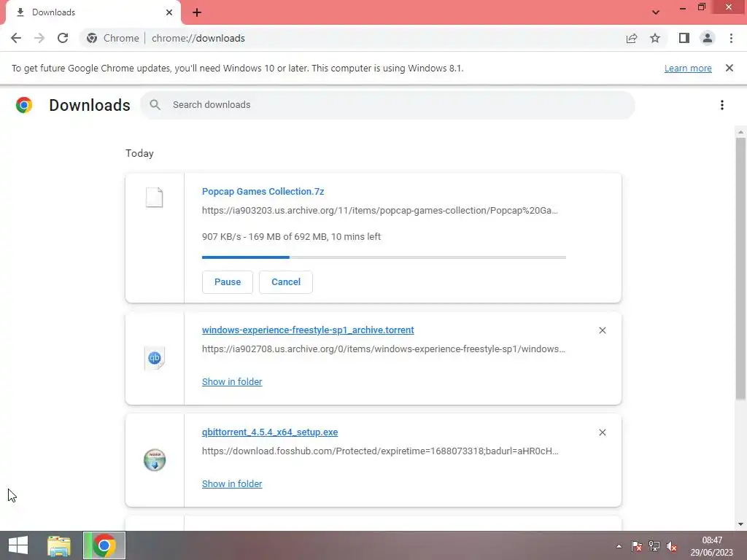747x560 pixels.
Task: Show qbittorrent setup in folder
Action: point(232,484)
